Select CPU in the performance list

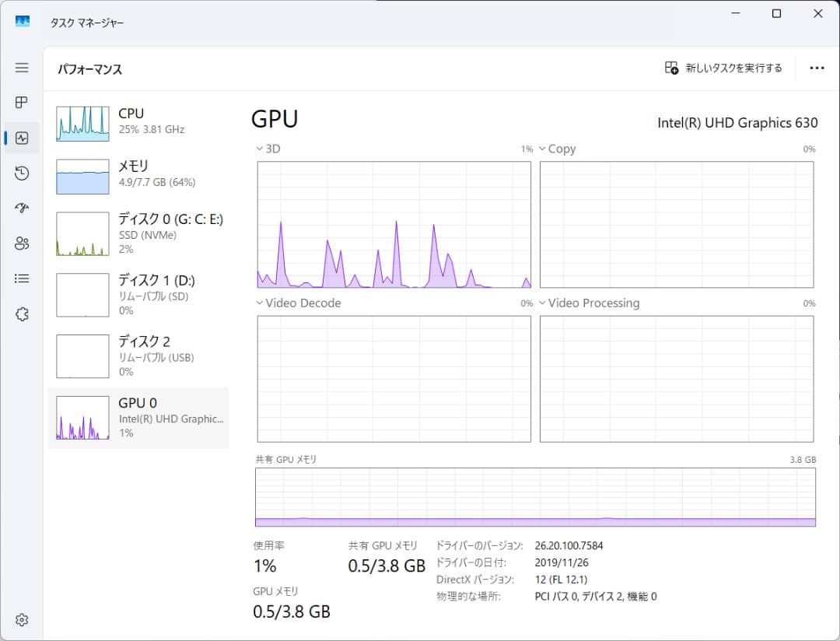138,121
